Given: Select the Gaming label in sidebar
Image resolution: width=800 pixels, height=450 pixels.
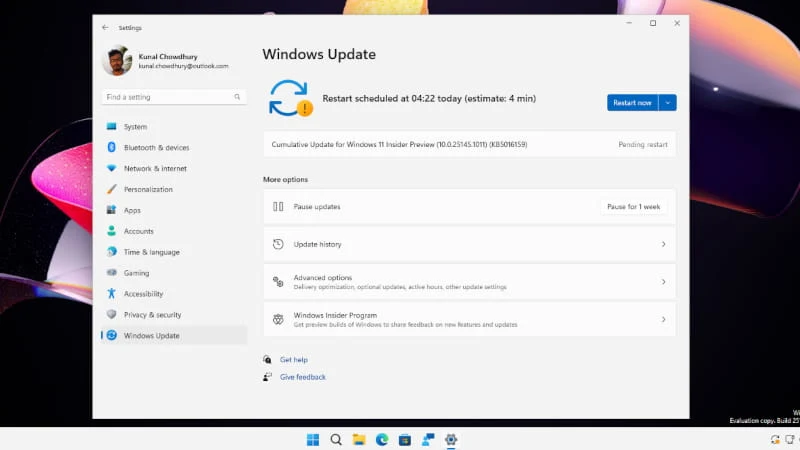Looking at the screenshot, I should 136,273.
